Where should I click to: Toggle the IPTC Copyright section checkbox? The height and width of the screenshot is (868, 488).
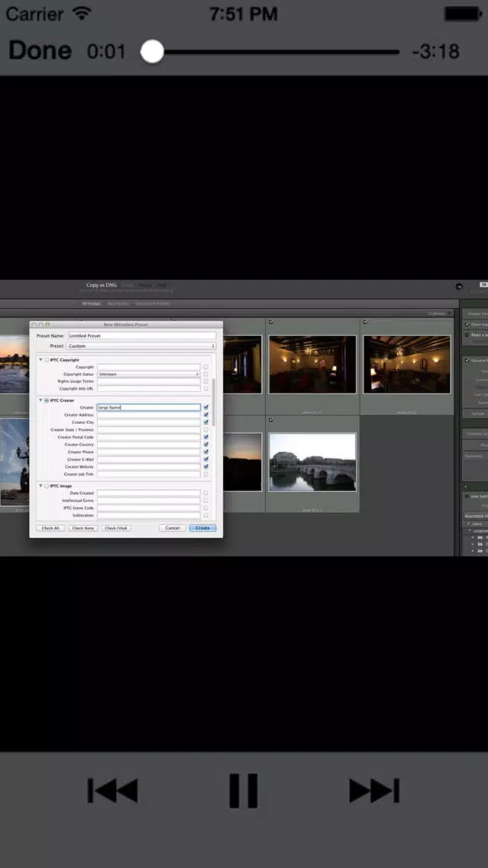[47, 360]
